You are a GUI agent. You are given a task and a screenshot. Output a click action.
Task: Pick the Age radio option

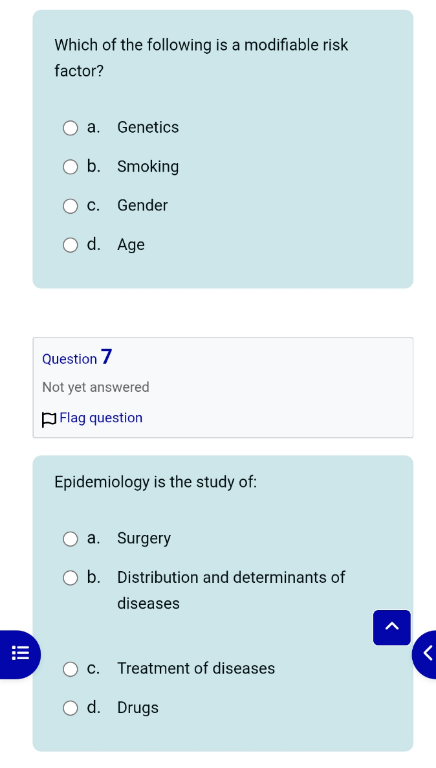pos(70,245)
